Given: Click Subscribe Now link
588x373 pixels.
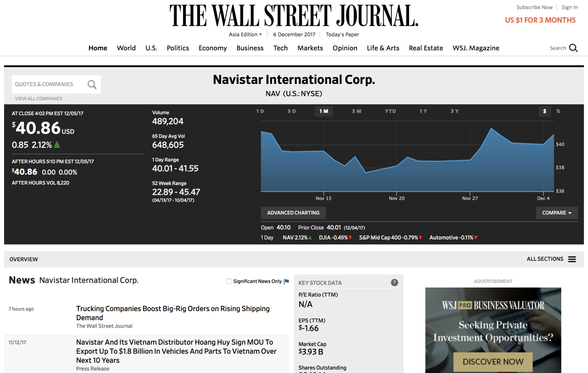Looking at the screenshot, I should (x=534, y=7).
